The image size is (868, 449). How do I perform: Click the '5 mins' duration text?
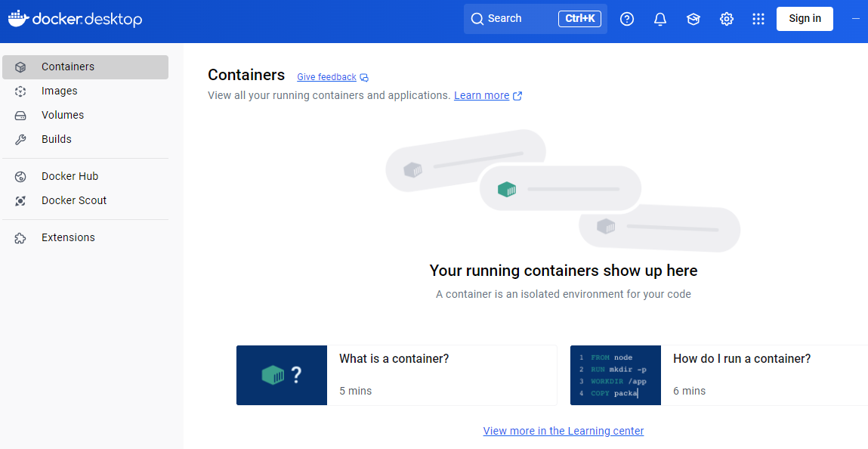[355, 391]
